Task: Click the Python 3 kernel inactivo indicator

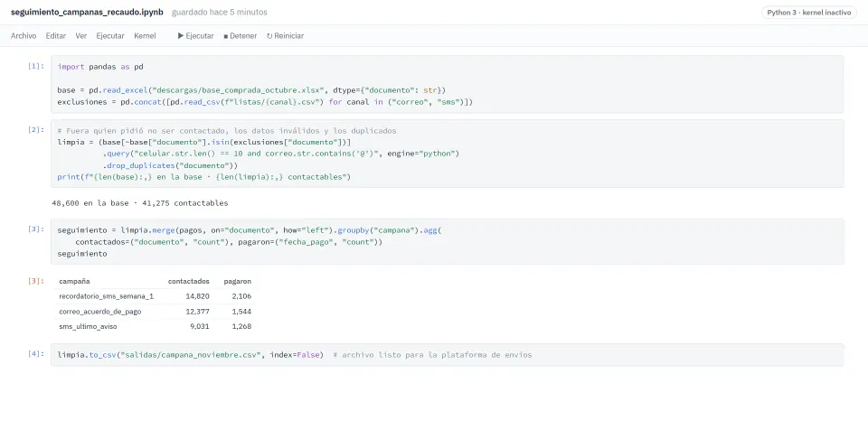Action: tap(808, 12)
